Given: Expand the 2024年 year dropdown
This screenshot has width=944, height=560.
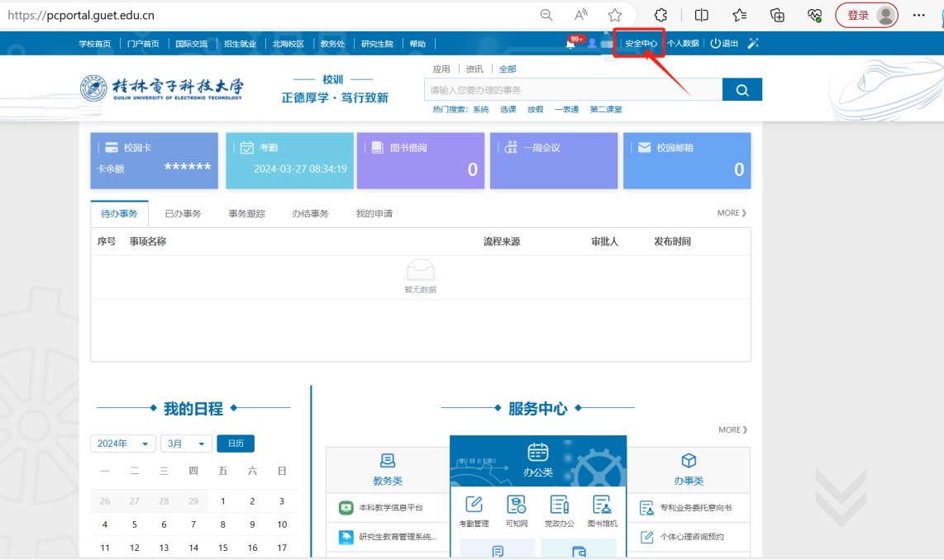Looking at the screenshot, I should 123,444.
